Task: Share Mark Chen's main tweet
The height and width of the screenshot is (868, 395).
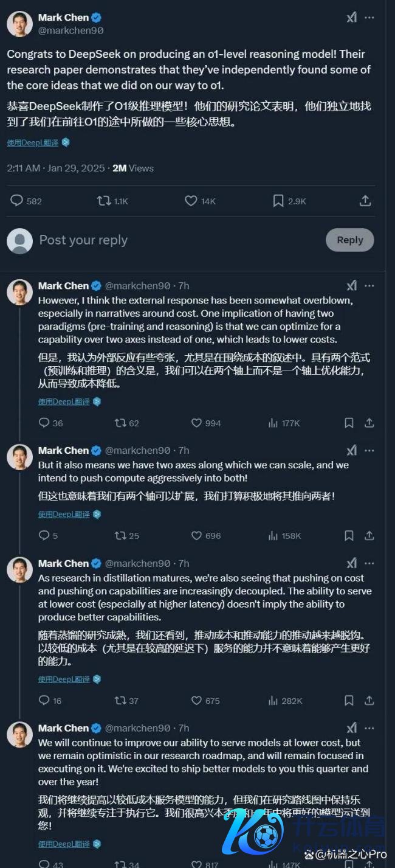Action: [365, 200]
